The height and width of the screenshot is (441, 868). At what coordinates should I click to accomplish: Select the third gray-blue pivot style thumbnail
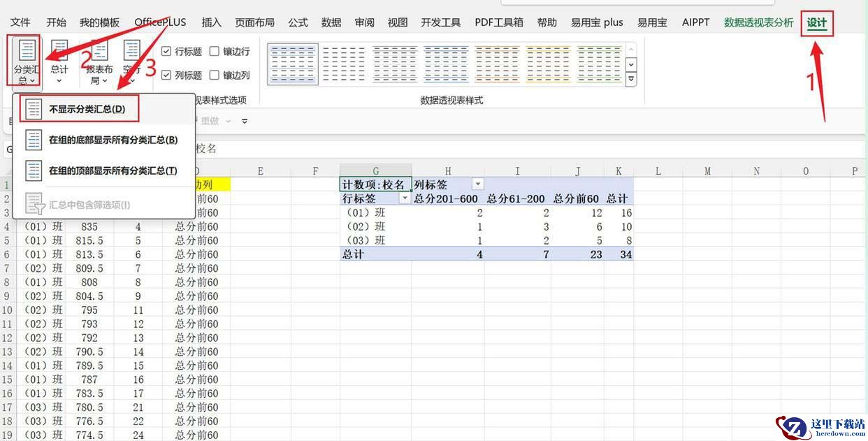(395, 64)
